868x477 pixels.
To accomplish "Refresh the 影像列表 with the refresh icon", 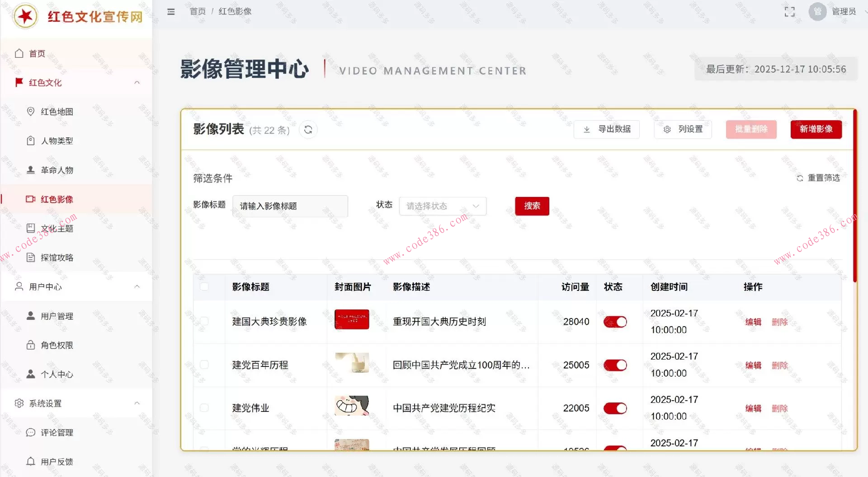I will [308, 130].
